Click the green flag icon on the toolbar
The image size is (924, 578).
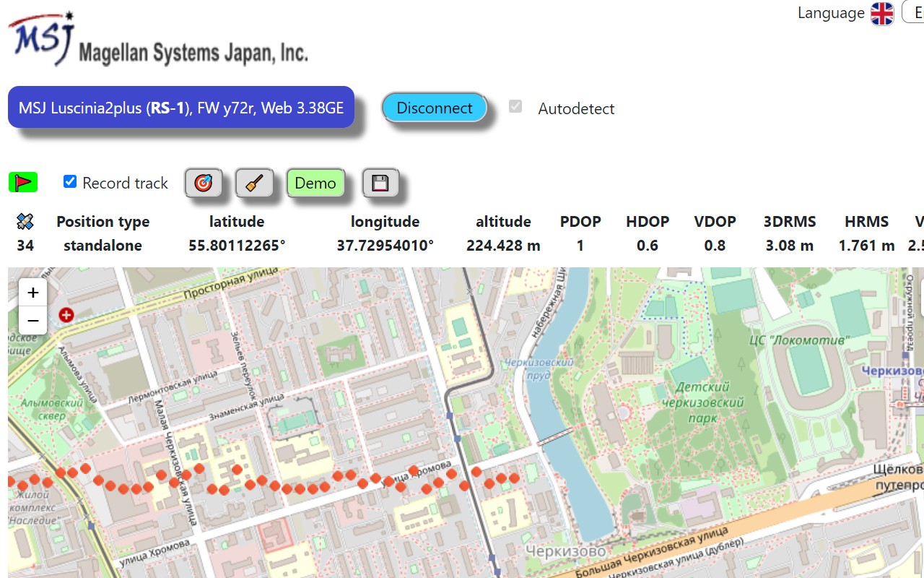(x=22, y=182)
